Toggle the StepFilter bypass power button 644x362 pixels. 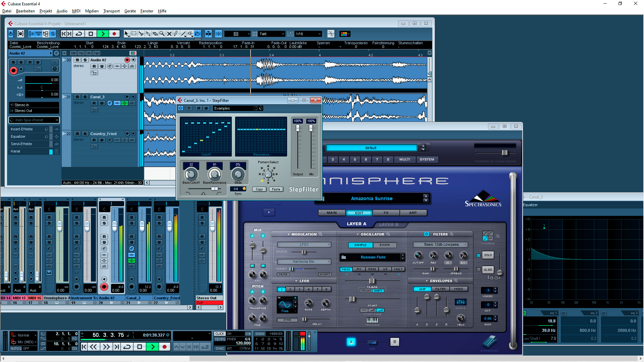[x=181, y=108]
